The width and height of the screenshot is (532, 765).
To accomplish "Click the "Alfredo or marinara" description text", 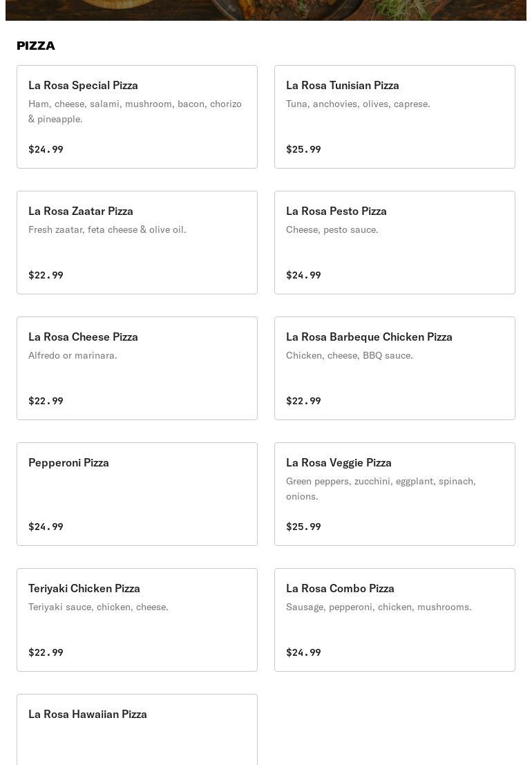I will (x=73, y=355).
